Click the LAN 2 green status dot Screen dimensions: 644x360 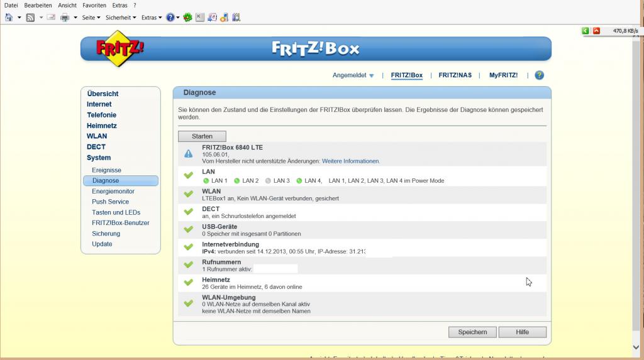pos(237,180)
